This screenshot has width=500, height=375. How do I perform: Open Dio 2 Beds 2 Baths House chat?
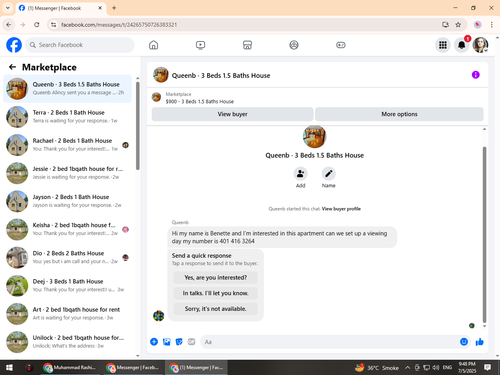click(x=67, y=257)
